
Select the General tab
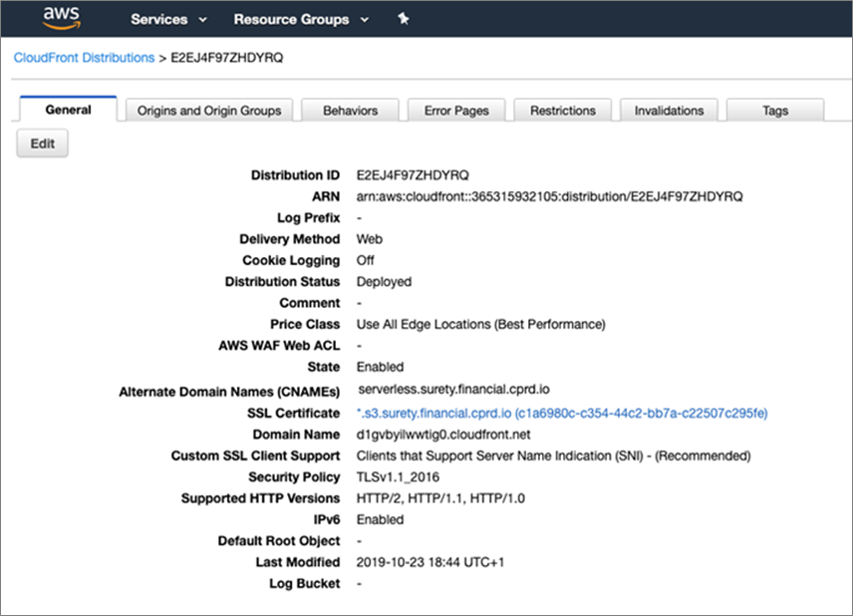pyautogui.click(x=68, y=110)
